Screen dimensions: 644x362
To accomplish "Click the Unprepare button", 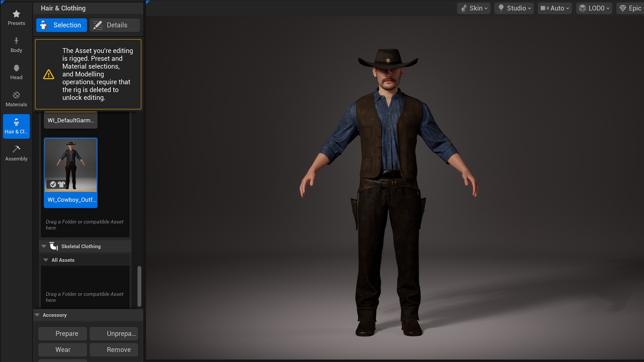I will [x=114, y=333].
